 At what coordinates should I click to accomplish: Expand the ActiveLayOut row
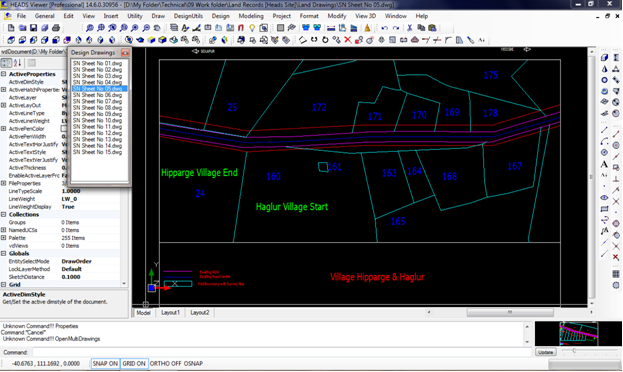point(4,105)
